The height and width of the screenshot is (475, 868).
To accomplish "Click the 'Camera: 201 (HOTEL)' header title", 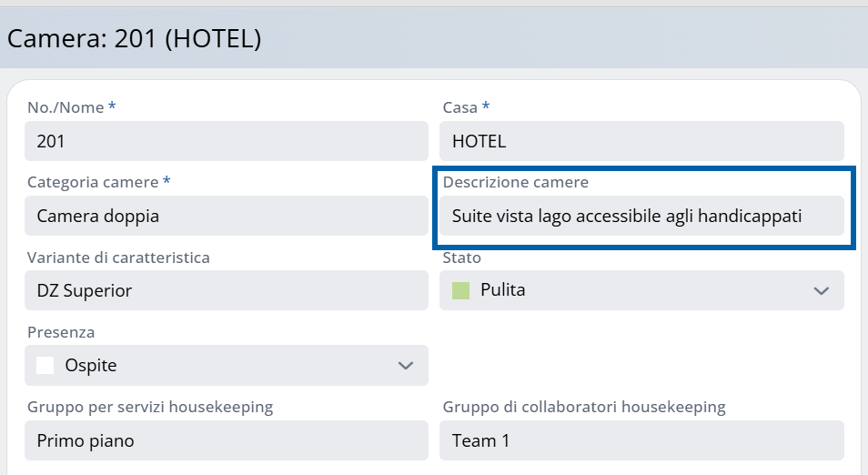I will [135, 38].
